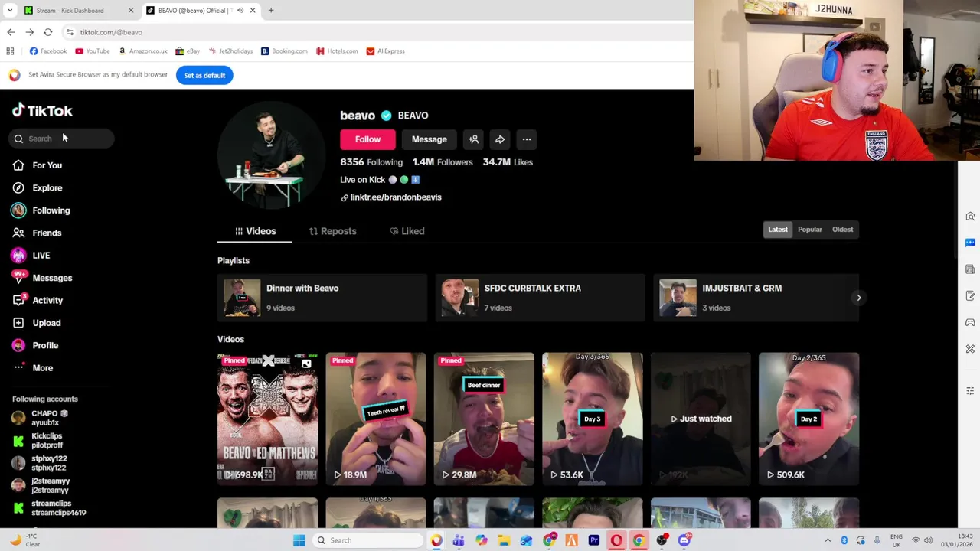
Task: Open the news icon in browser side panel
Action: 970,269
